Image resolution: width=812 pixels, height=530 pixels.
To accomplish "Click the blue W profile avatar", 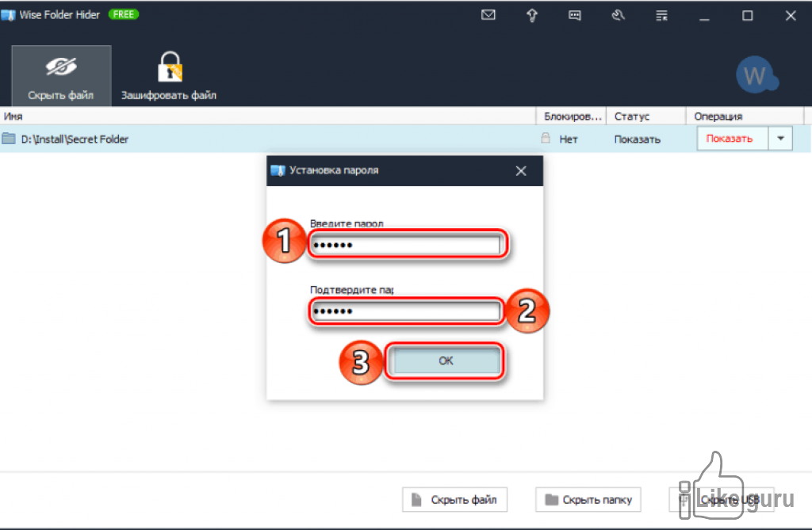I will [756, 75].
